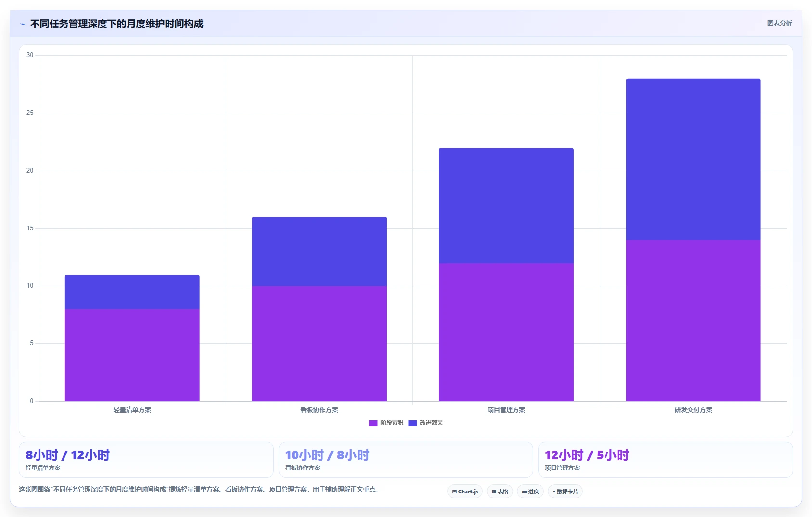
Task: Open the 10小时 / 8小时 data card
Action: point(406,460)
